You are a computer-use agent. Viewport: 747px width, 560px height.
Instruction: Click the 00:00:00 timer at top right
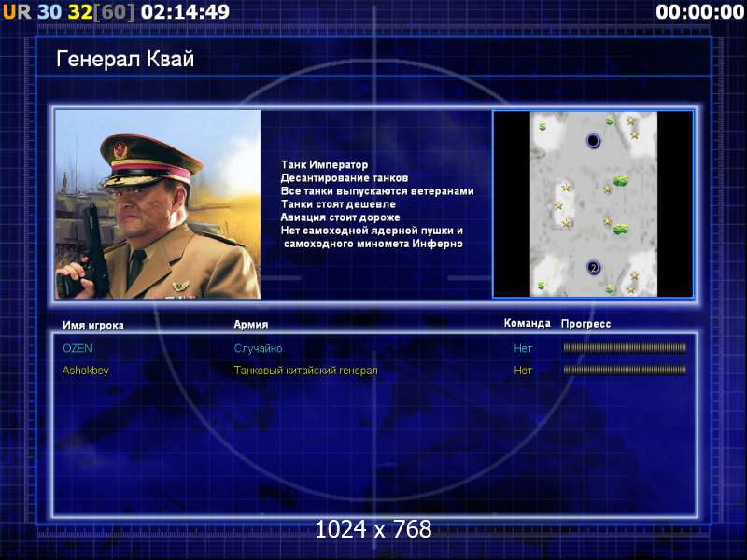pos(700,12)
